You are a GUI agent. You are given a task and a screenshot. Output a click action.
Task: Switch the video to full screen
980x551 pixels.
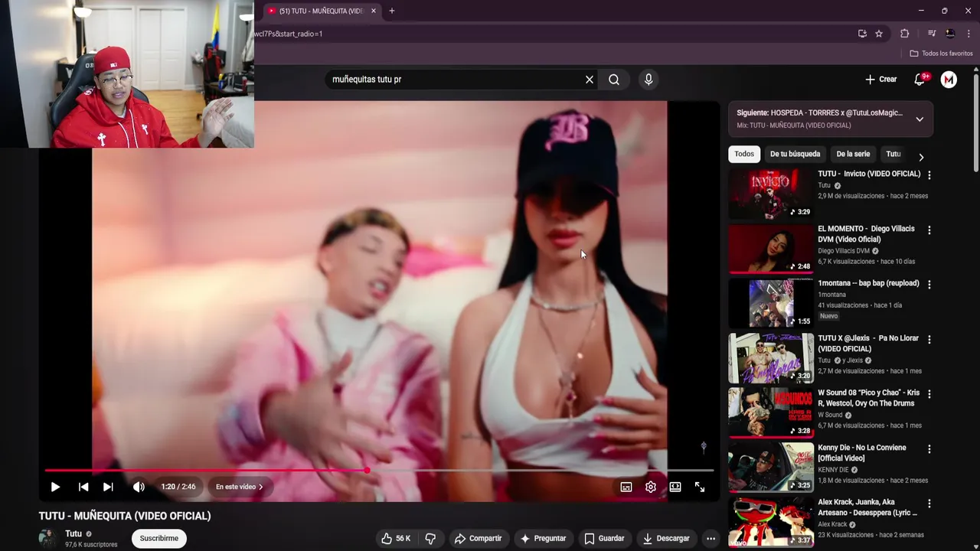pos(700,487)
